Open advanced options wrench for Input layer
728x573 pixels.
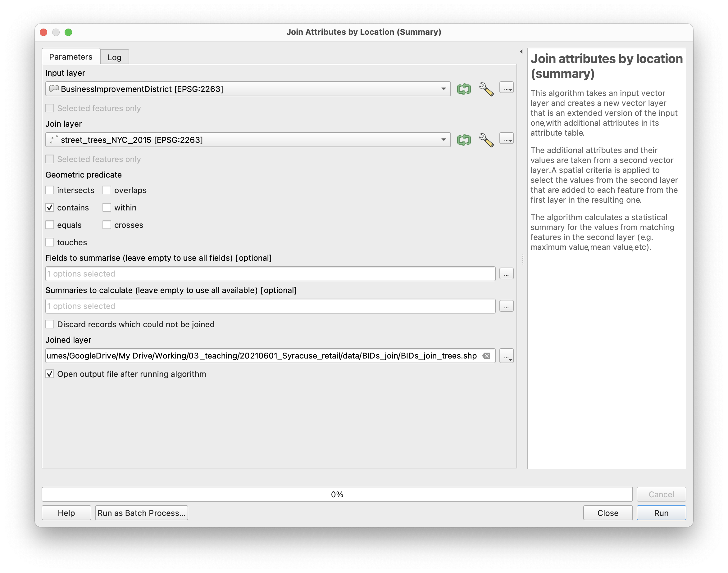[486, 89]
